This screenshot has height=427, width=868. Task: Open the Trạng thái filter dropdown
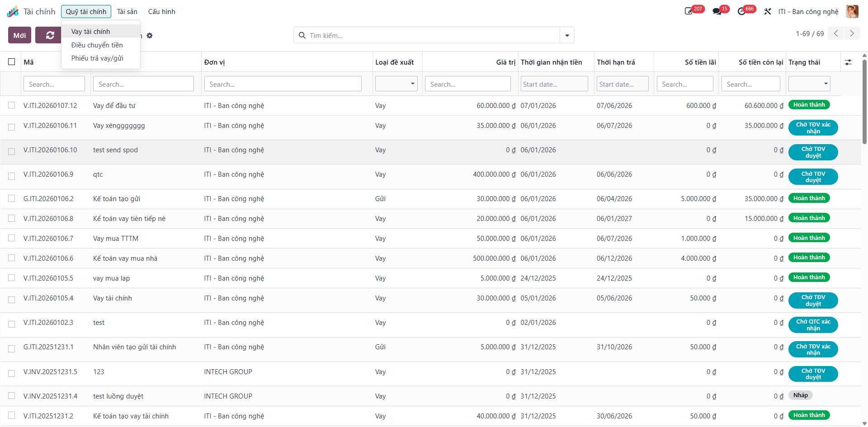pyautogui.click(x=809, y=84)
